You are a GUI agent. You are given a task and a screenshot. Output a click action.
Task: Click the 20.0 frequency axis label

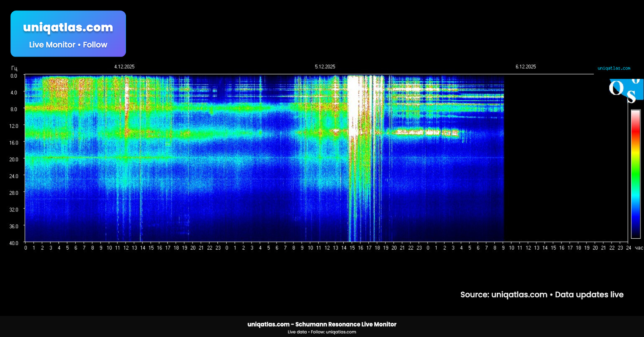(14, 159)
